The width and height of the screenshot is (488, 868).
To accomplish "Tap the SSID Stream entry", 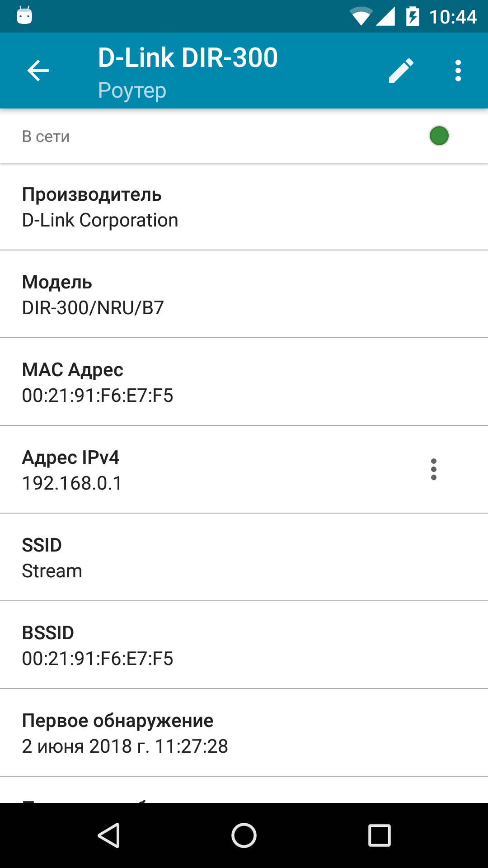I will (x=244, y=558).
